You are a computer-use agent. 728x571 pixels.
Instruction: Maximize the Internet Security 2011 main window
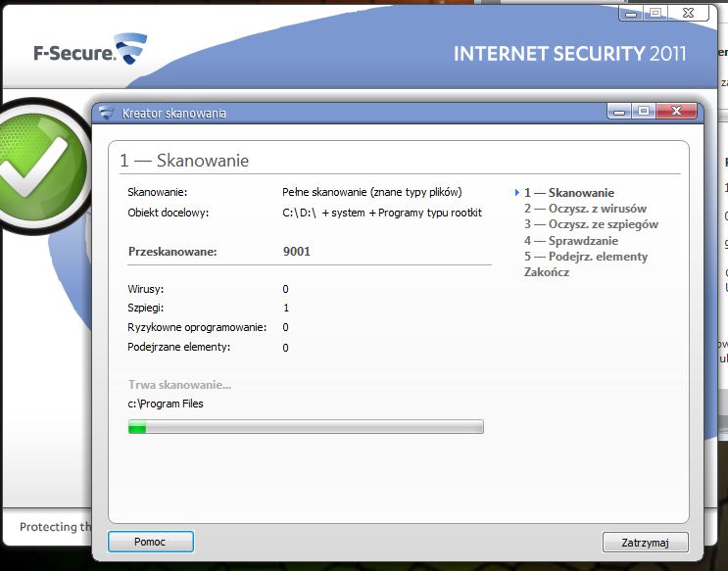click(x=655, y=14)
